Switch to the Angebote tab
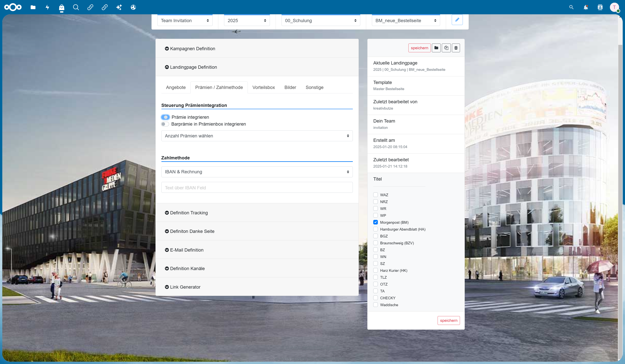This screenshot has height=364, width=625. pos(176,87)
